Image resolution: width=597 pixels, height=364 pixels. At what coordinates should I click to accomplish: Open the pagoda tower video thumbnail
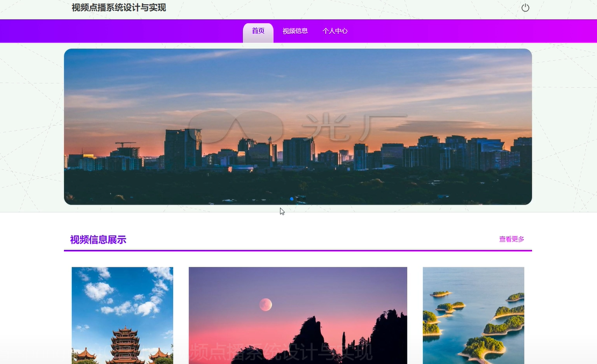click(x=122, y=315)
